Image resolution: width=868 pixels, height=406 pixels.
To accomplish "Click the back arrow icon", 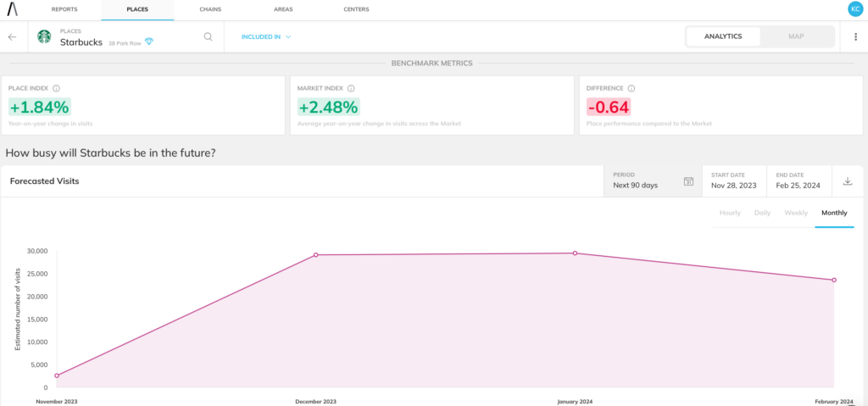I will pyautogui.click(x=12, y=37).
